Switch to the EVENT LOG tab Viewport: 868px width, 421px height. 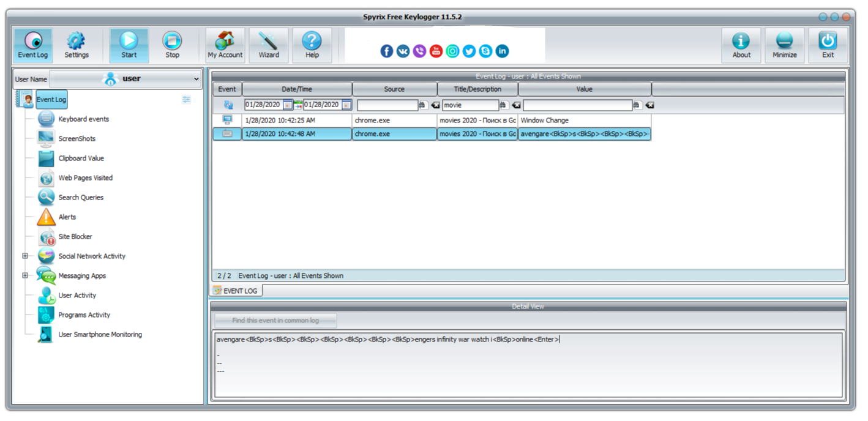[x=236, y=290]
